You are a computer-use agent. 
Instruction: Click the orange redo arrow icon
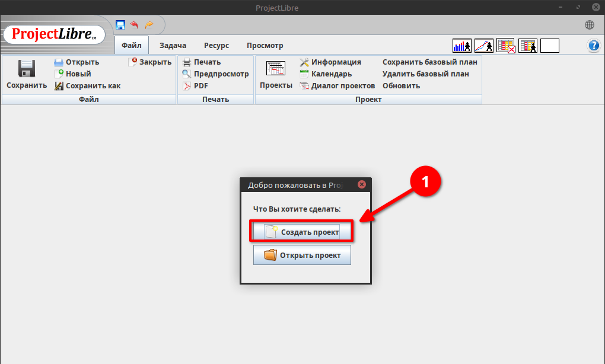(149, 25)
